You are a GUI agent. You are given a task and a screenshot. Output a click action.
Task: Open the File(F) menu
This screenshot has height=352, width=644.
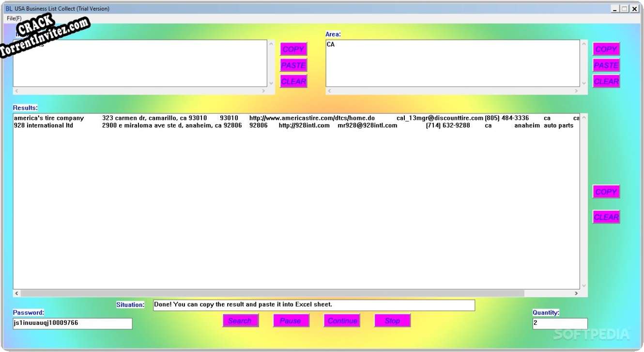(13, 17)
